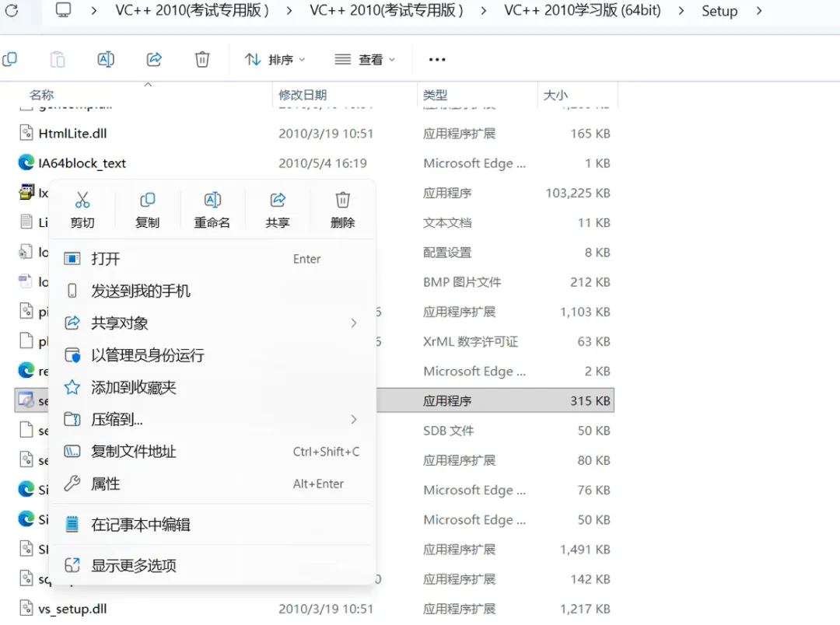The image size is (840, 625).
Task: Click the Edge icon of IA64block_text
Action: tap(26, 162)
